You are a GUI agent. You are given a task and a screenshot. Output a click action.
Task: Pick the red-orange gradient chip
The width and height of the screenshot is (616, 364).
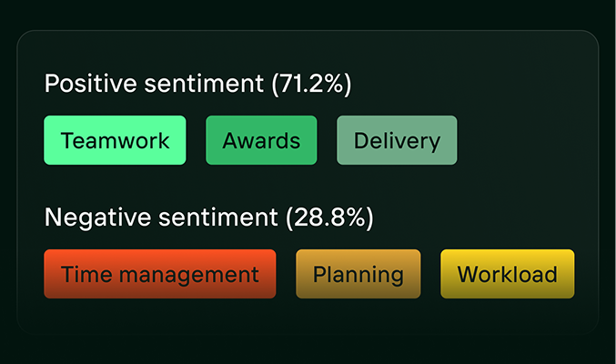(x=160, y=274)
